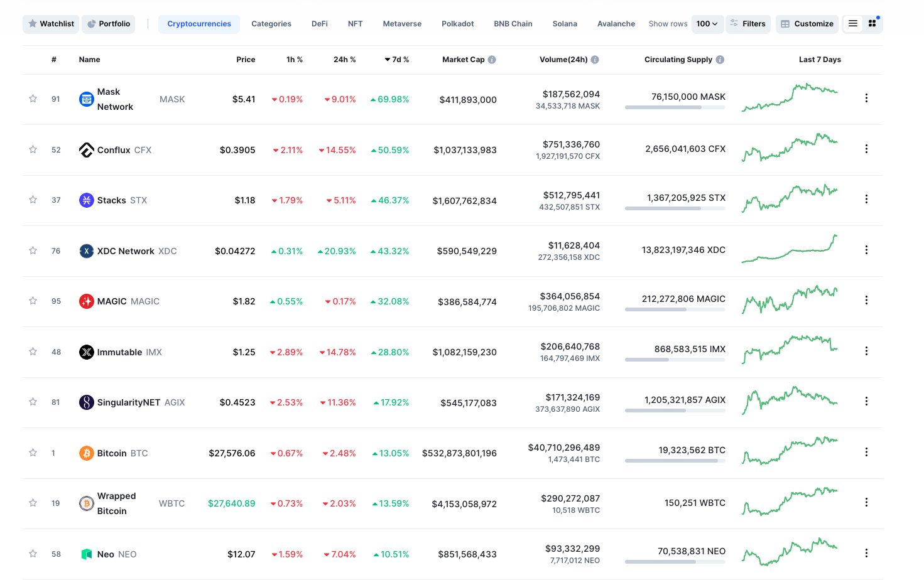Open more options for Stacks
The height and width of the screenshot is (580, 924).
[866, 199]
